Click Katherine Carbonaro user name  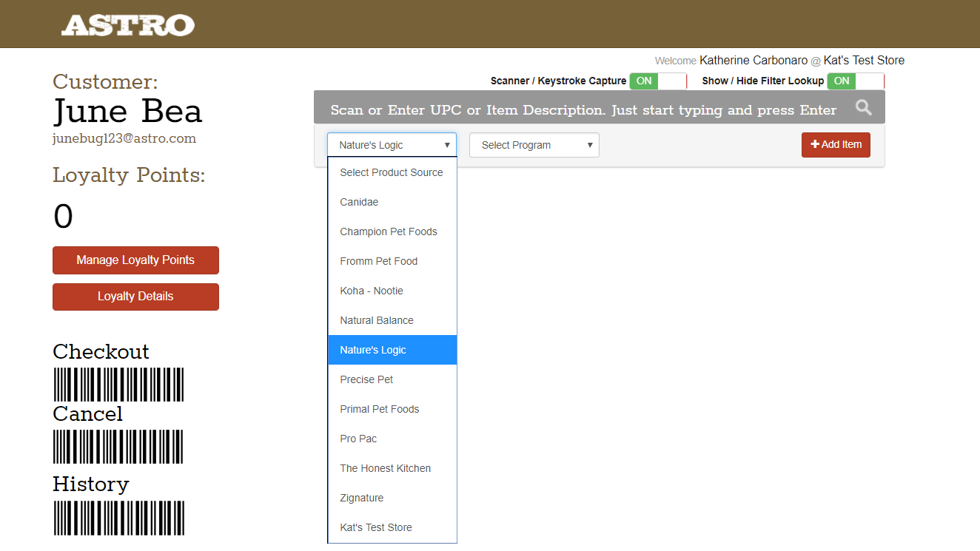(x=754, y=61)
